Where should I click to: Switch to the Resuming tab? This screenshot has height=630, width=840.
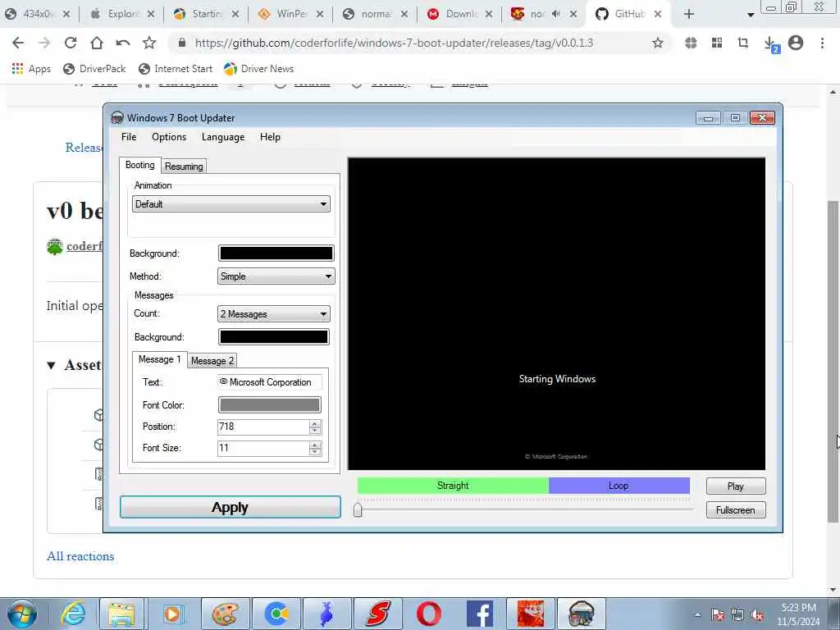tap(184, 166)
